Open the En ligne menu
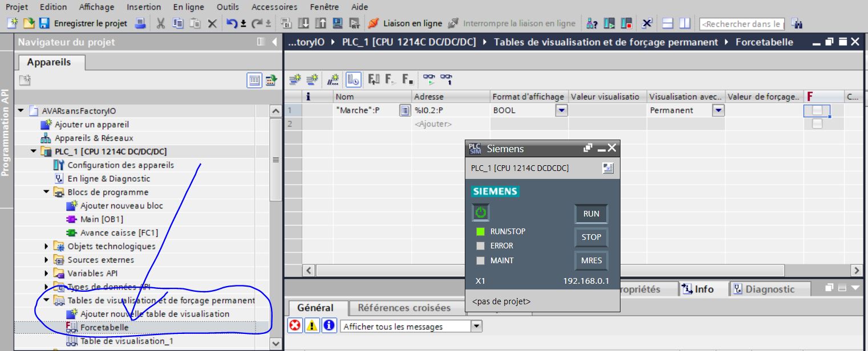Viewport: 868px width, 351px height. (x=188, y=7)
